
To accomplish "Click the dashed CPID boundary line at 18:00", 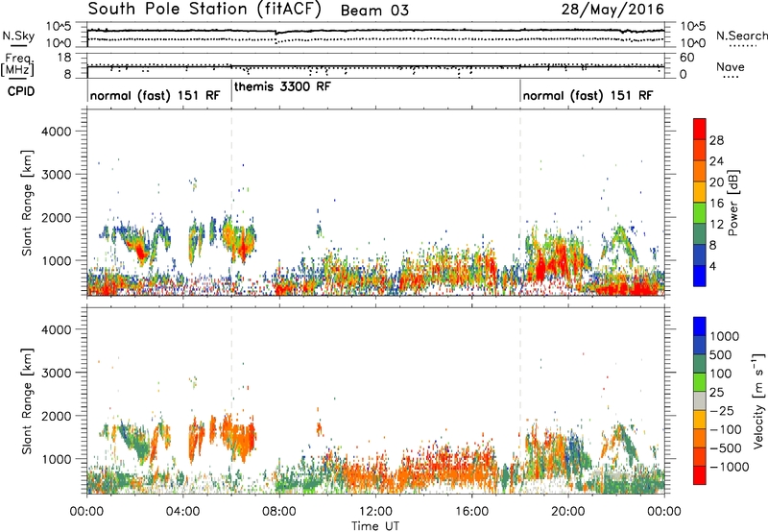I will click(x=520, y=204).
